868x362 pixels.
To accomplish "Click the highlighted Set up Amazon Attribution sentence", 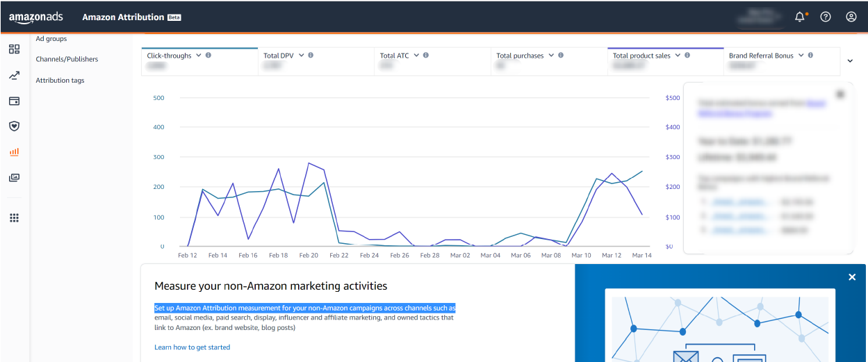I will pos(305,308).
